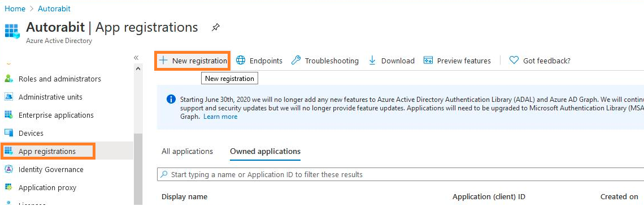Open Application proxy menu item
Viewport: 644px width, 219px height.
pyautogui.click(x=47, y=187)
